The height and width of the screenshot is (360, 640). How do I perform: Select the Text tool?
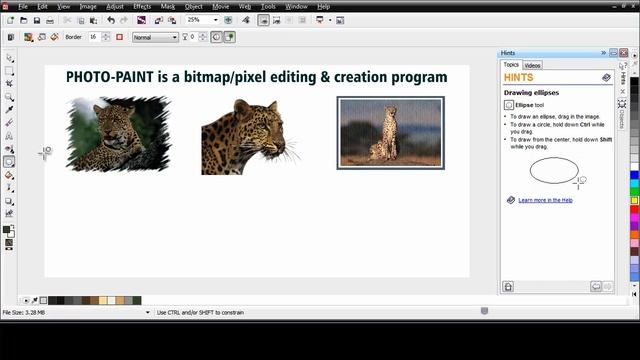pos(9,136)
